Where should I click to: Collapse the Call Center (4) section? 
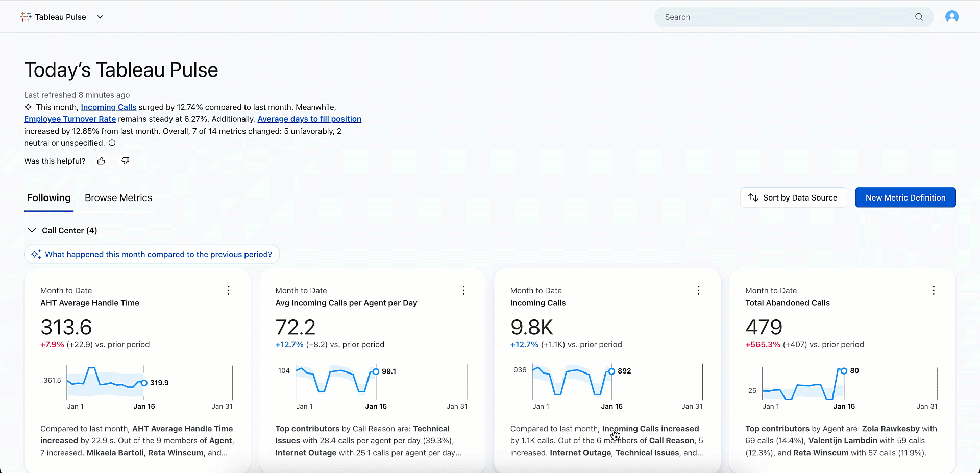click(32, 230)
